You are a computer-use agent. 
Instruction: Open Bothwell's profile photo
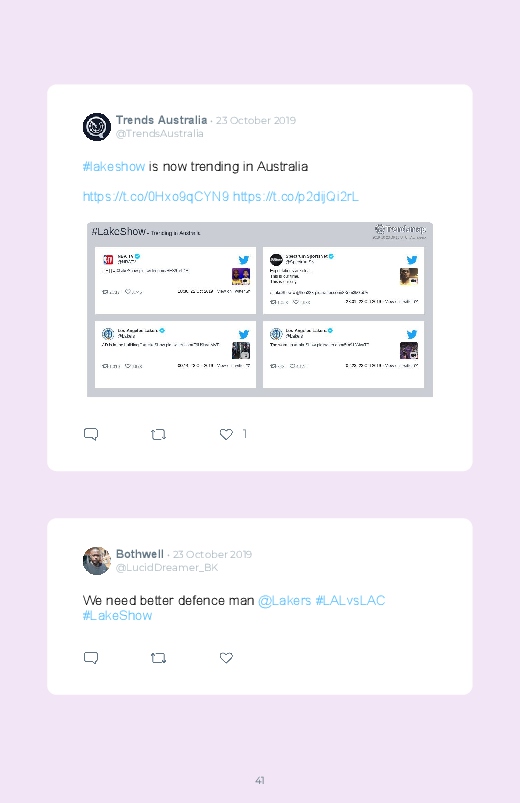click(97, 561)
